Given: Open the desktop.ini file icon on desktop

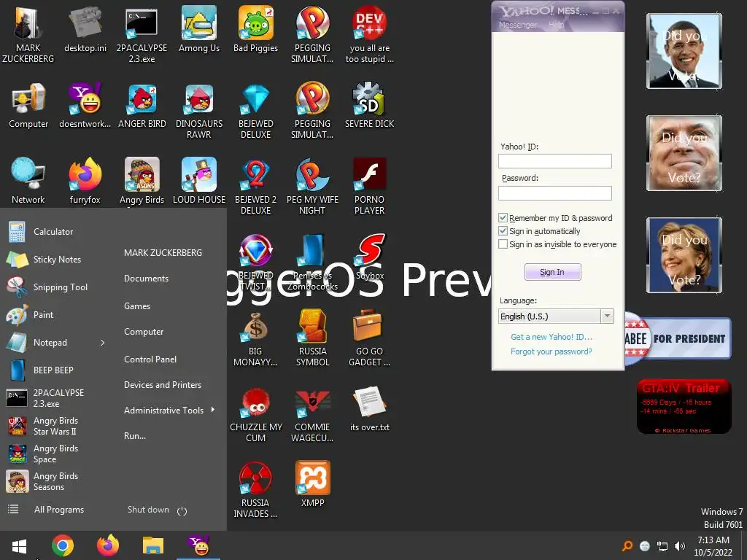Looking at the screenshot, I should [x=85, y=29].
